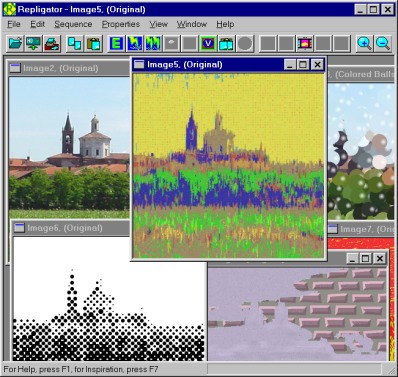This screenshot has width=398, height=377.
Task: Click the small gray sphere toolbar icon
Action: pyautogui.click(x=171, y=44)
